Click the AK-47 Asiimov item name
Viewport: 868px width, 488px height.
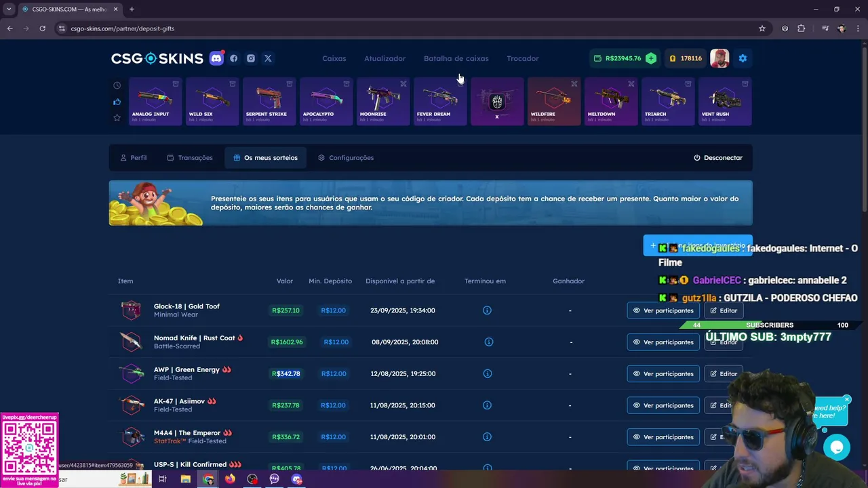(179, 401)
